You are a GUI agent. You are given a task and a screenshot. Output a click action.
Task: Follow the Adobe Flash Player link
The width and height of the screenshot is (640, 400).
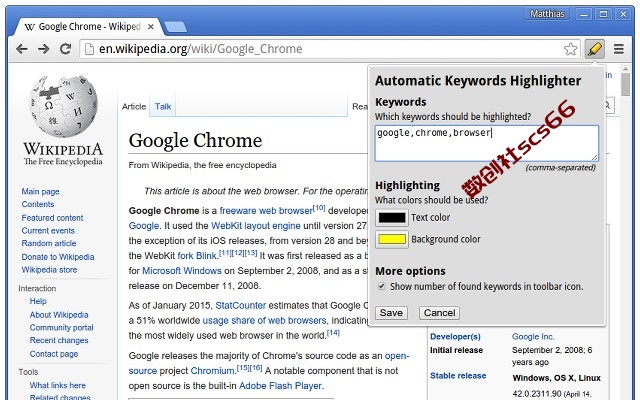pyautogui.click(x=280, y=386)
